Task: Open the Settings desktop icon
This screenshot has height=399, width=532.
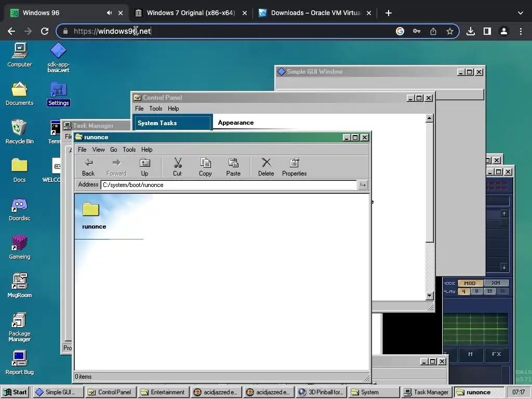Action: (58, 94)
